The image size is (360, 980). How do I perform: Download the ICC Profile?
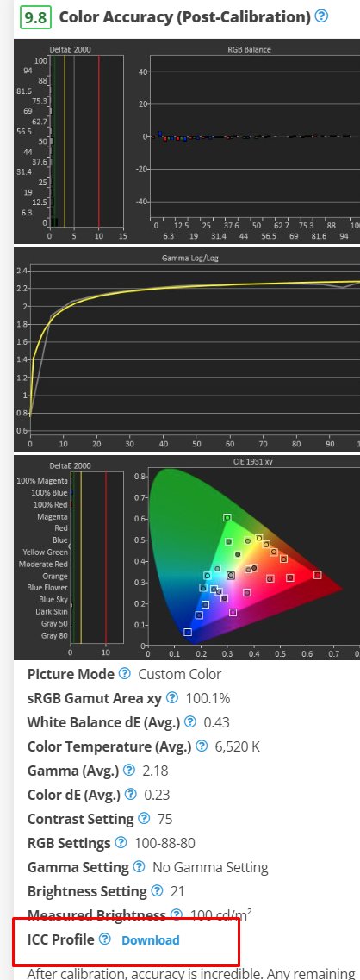pos(151,940)
